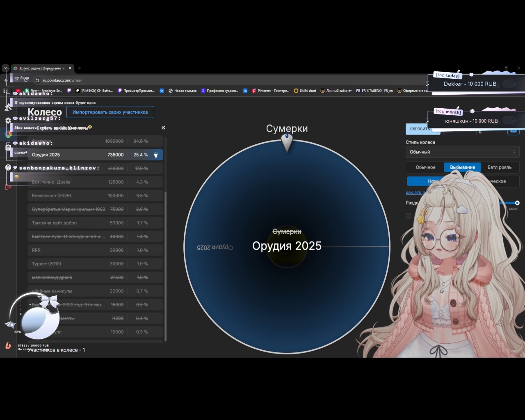Click the slider handle near макс
Image resolution: width=525 pixels, height=420 pixels.
(517, 203)
